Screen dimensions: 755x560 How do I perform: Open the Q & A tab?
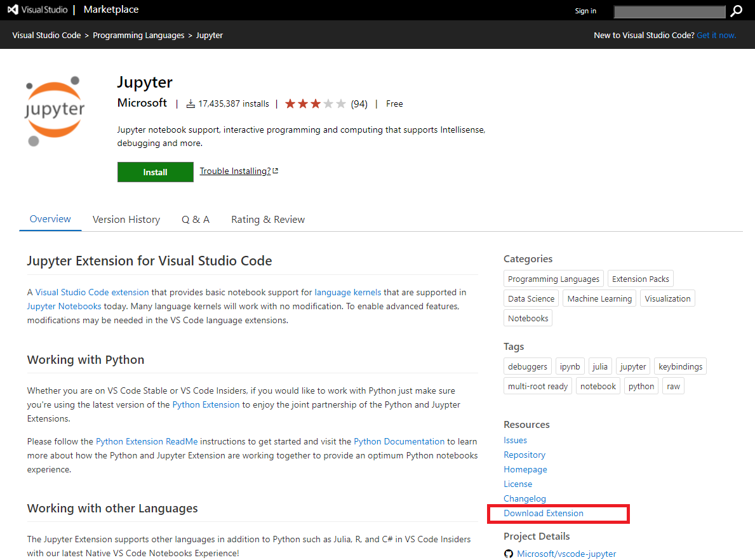[196, 220]
